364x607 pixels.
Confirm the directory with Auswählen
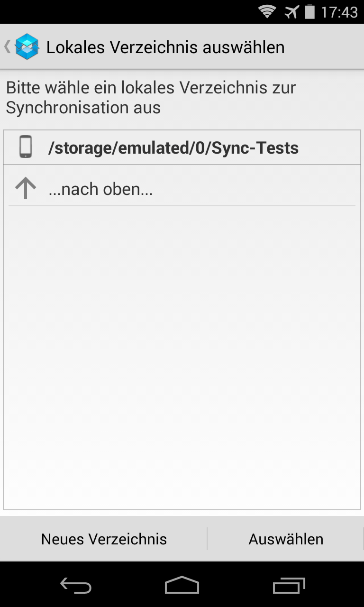click(286, 539)
